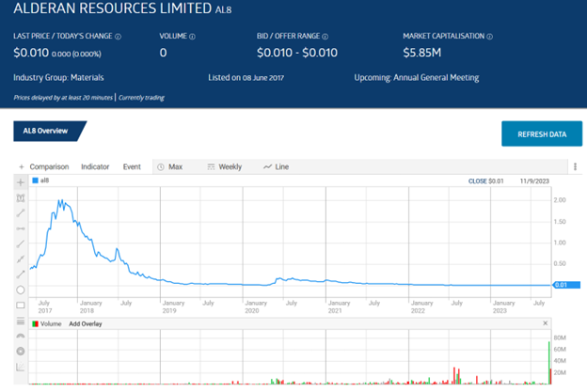Open the Indicator menu
Viewport: 587px width, 392px height.
pos(95,166)
